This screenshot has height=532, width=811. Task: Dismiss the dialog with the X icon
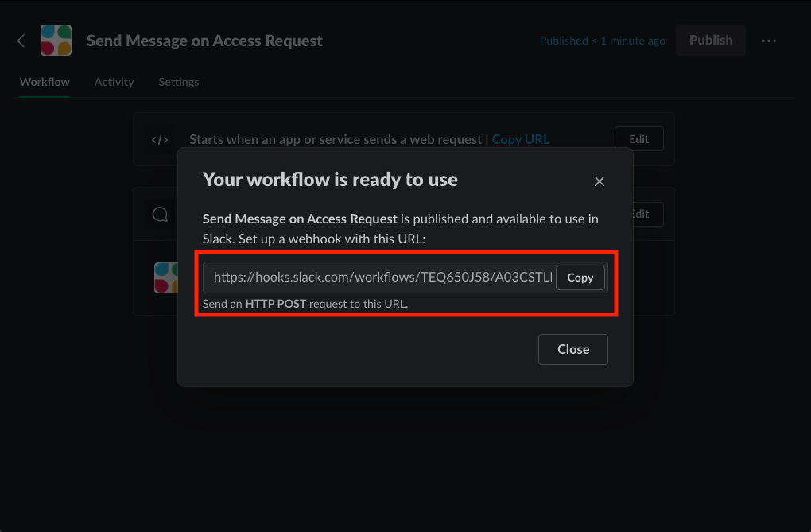(599, 181)
